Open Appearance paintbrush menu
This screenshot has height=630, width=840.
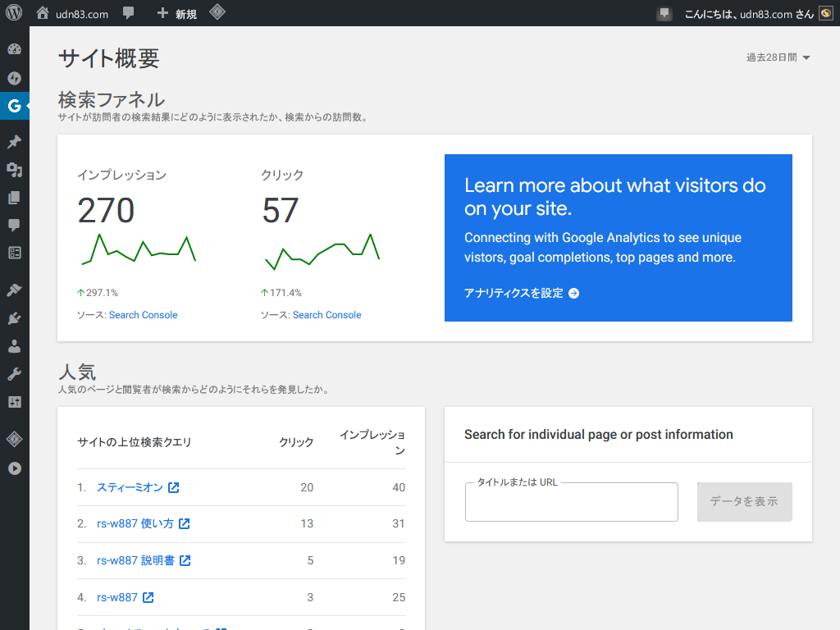(14, 290)
